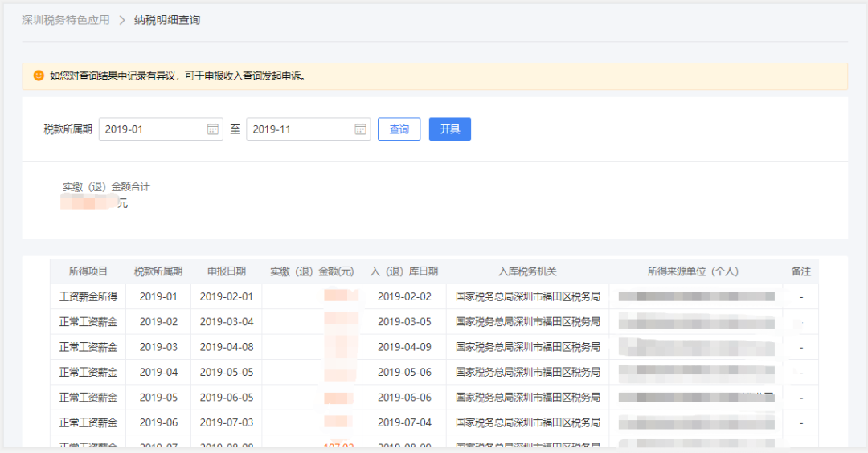
Task: Click the 所得项目 column header
Action: pos(88,271)
